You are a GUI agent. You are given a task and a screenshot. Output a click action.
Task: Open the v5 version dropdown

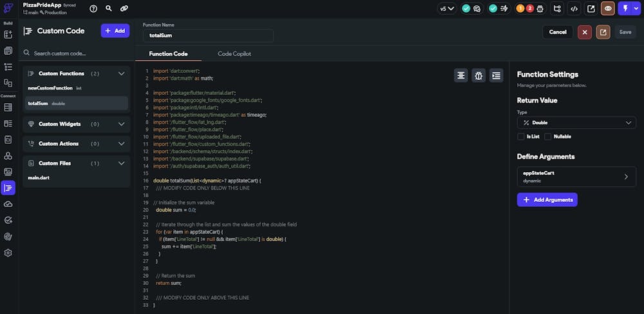pyautogui.click(x=447, y=9)
